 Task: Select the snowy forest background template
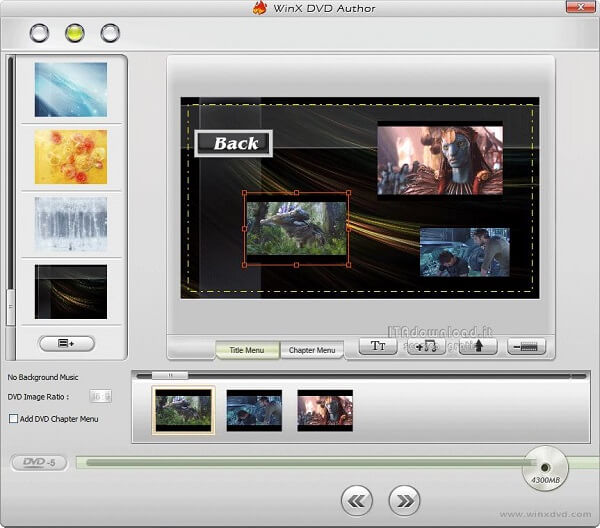coord(71,224)
